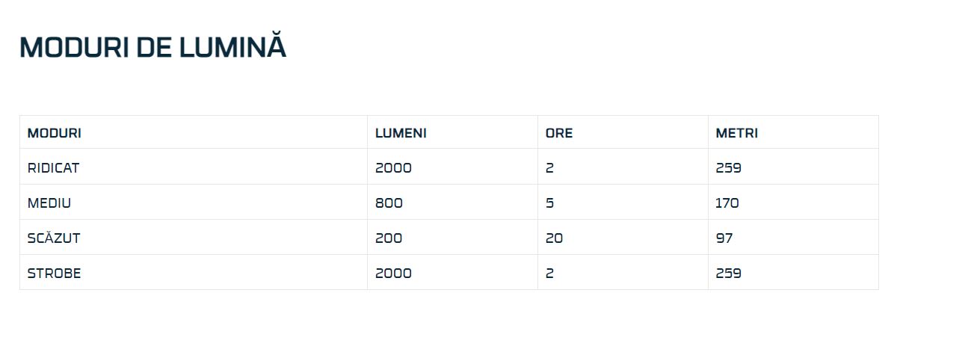
Task: Click the RIDICAT mode cell
Action: (53, 168)
